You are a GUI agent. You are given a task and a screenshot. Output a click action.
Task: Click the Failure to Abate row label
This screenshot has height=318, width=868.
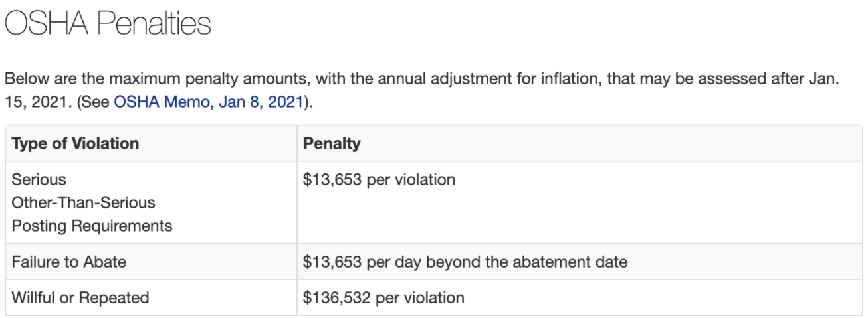click(68, 262)
